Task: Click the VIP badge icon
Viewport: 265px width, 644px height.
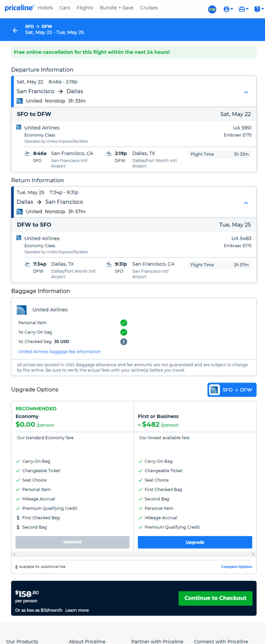Action: tap(212, 9)
